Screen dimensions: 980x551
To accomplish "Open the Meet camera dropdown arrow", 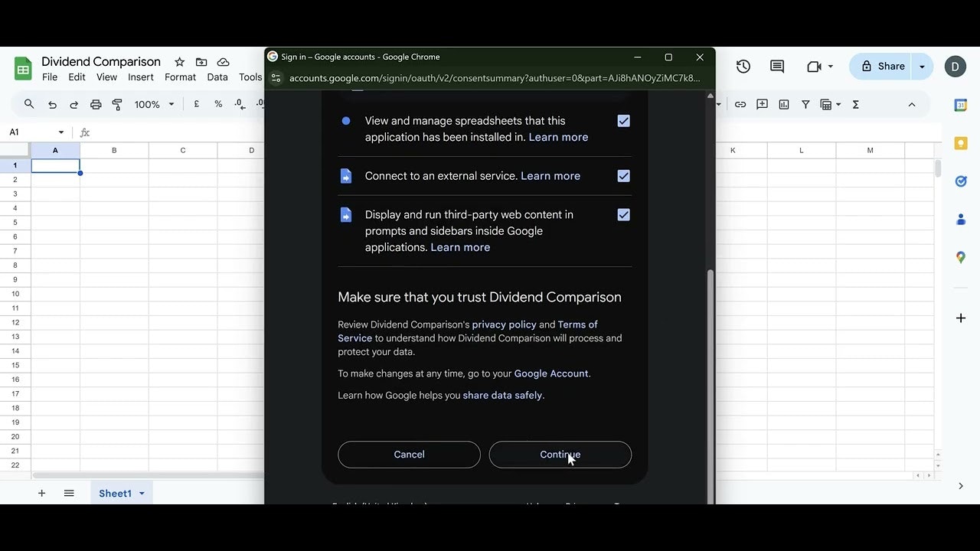I will tap(831, 67).
